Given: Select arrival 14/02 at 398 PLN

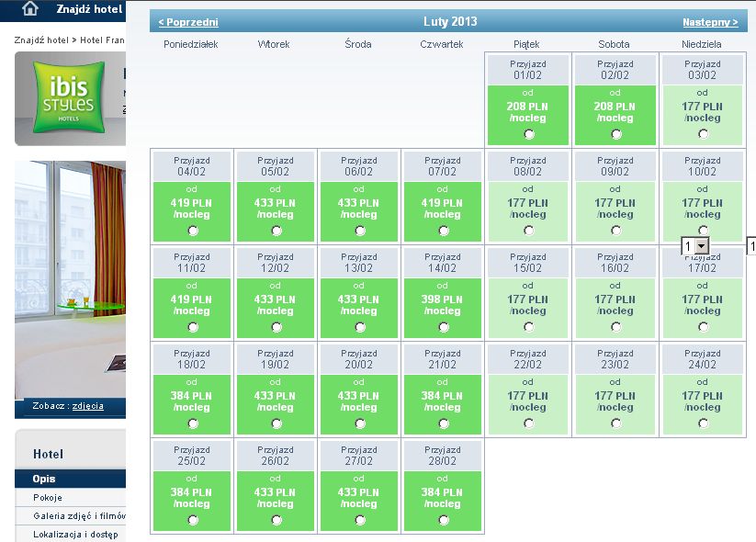Looking at the screenshot, I should (443, 327).
